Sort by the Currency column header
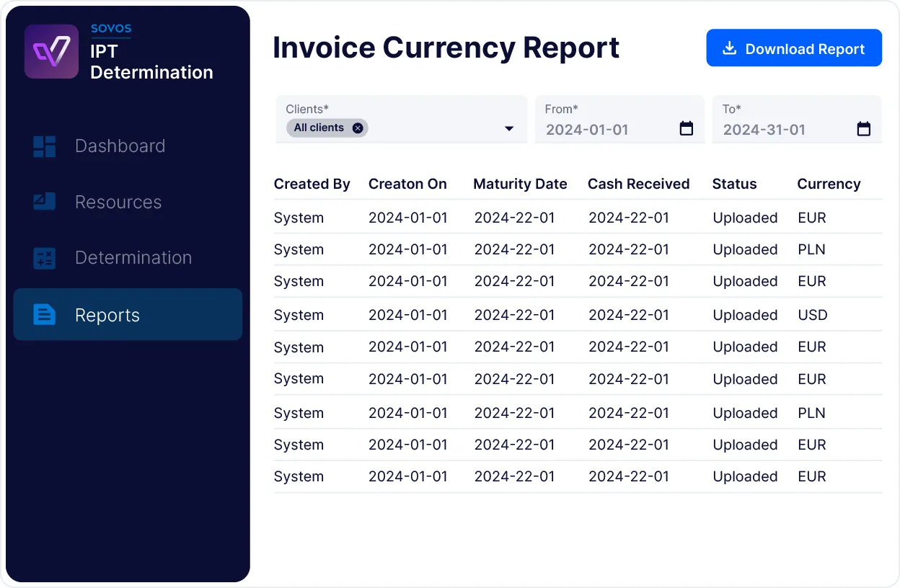This screenshot has height=588, width=900. coord(829,184)
